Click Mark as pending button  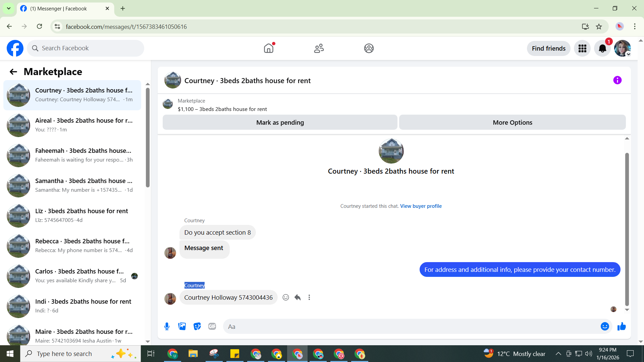click(280, 122)
